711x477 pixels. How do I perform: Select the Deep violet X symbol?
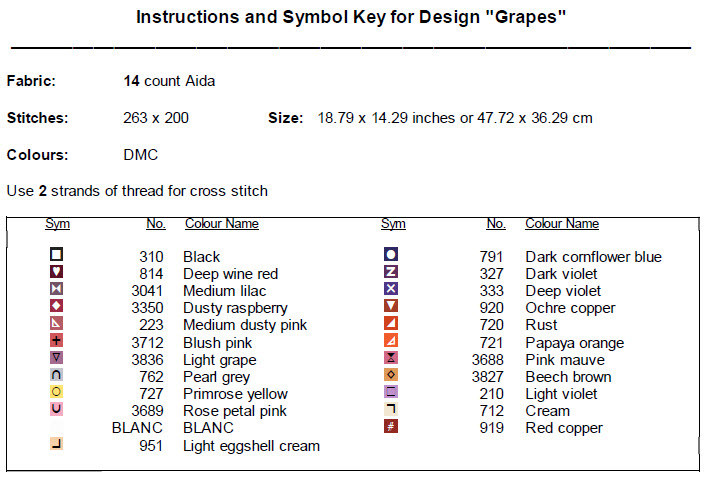coord(391,289)
